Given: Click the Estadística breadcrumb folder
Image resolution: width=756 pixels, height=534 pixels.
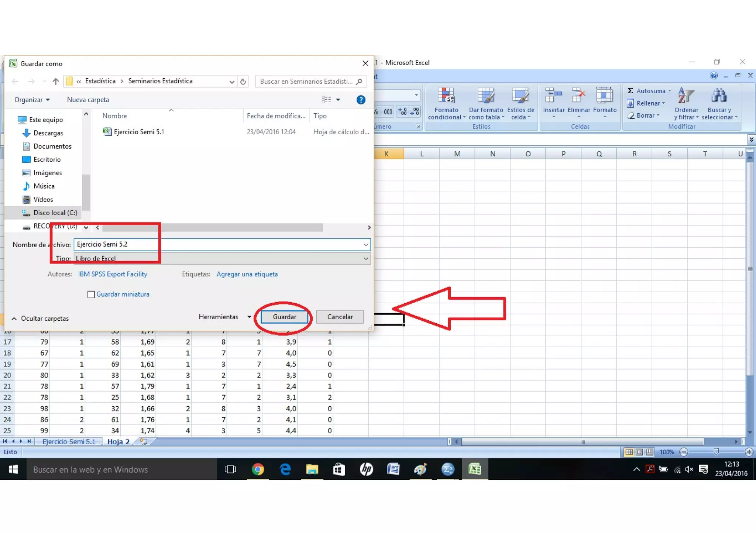Looking at the screenshot, I should 100,81.
